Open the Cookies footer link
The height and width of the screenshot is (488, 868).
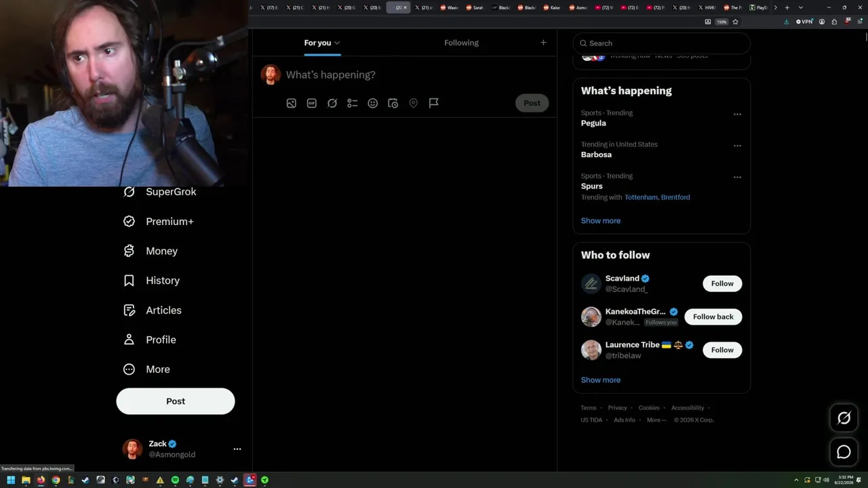pos(649,408)
